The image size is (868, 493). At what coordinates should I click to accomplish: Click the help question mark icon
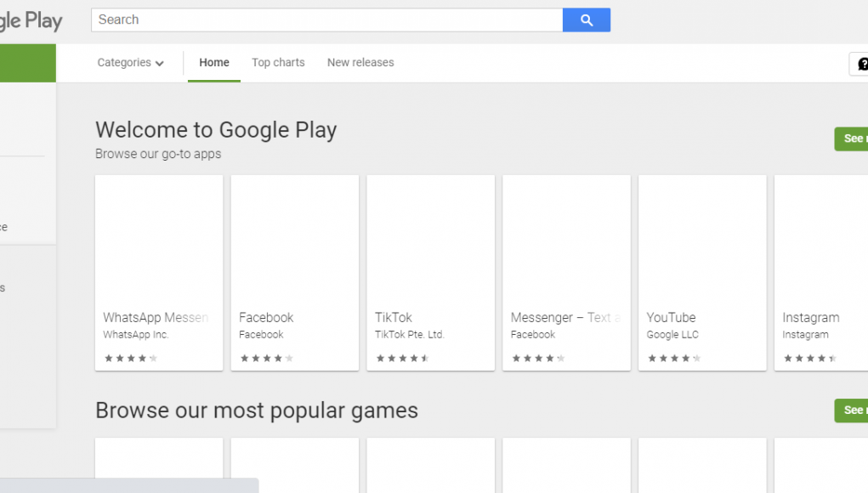click(x=861, y=64)
